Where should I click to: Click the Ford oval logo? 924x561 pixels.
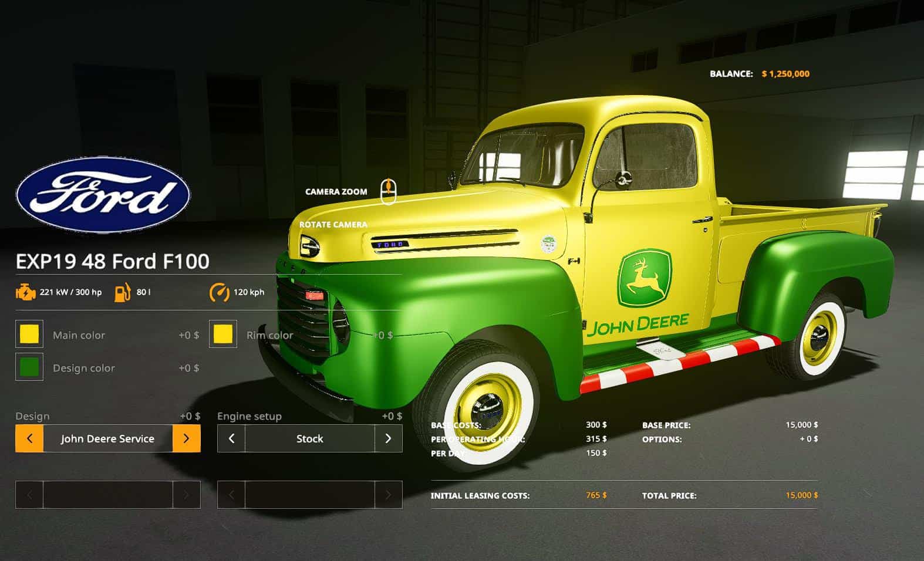tap(103, 195)
